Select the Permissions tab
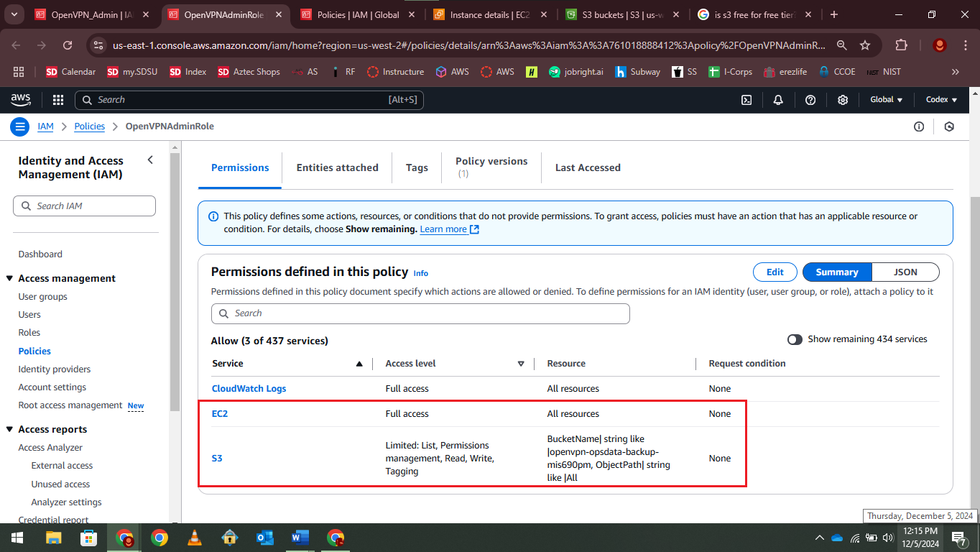980x552 pixels. pos(240,167)
